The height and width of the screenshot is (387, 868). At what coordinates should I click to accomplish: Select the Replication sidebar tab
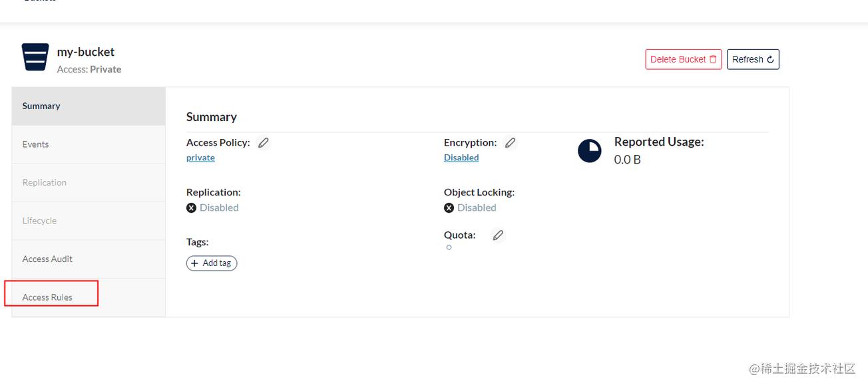(x=45, y=182)
